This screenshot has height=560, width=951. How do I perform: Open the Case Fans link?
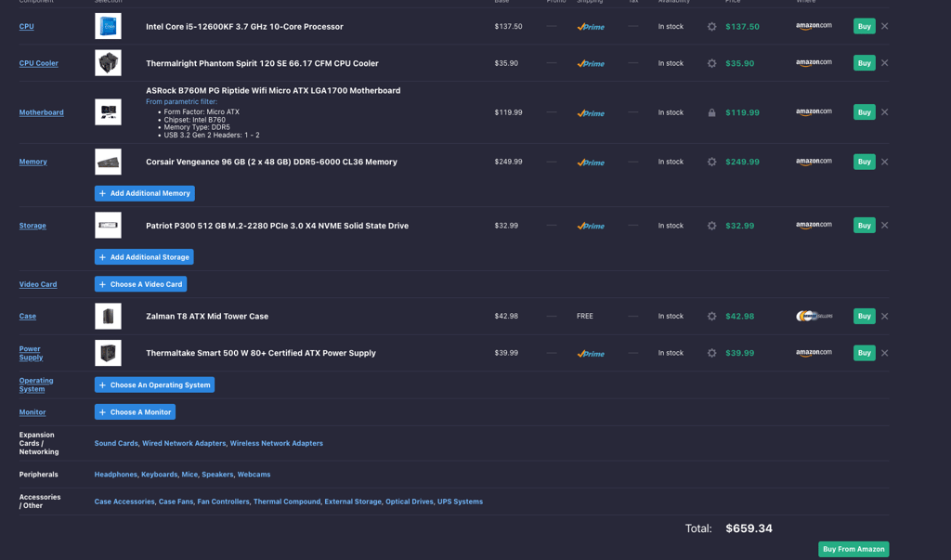176,501
